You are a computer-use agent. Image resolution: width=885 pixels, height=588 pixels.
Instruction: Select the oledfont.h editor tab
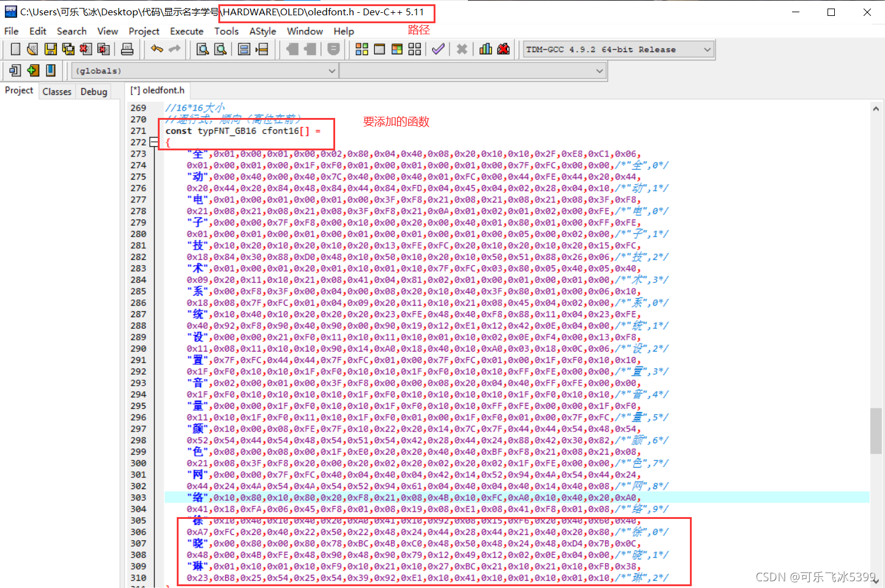pyautogui.click(x=158, y=90)
